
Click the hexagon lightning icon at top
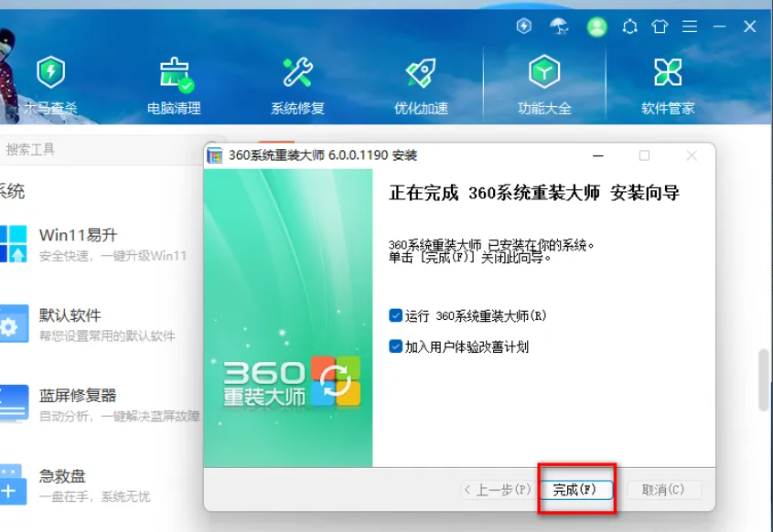tap(524, 27)
